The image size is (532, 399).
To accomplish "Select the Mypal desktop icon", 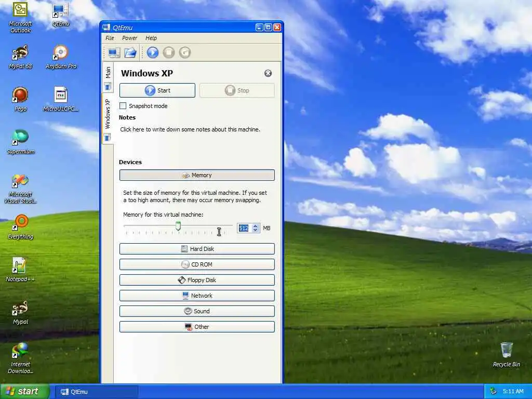I will [x=20, y=312].
